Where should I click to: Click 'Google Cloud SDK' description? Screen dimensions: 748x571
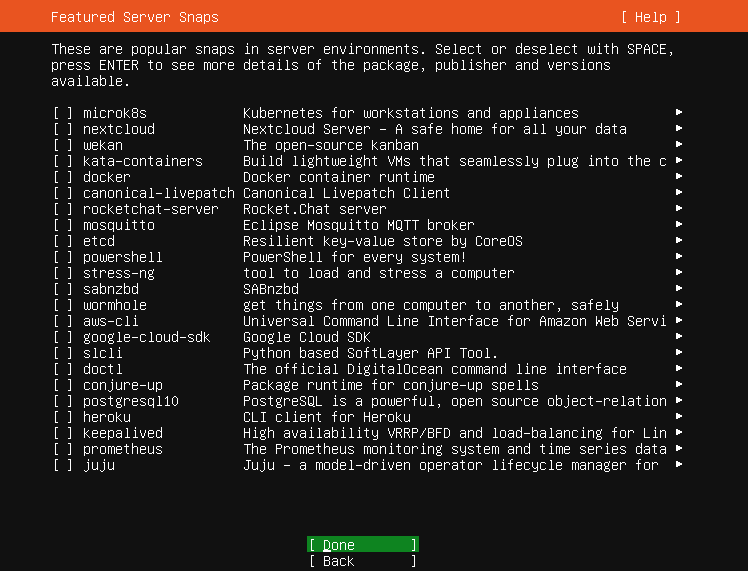tap(307, 337)
